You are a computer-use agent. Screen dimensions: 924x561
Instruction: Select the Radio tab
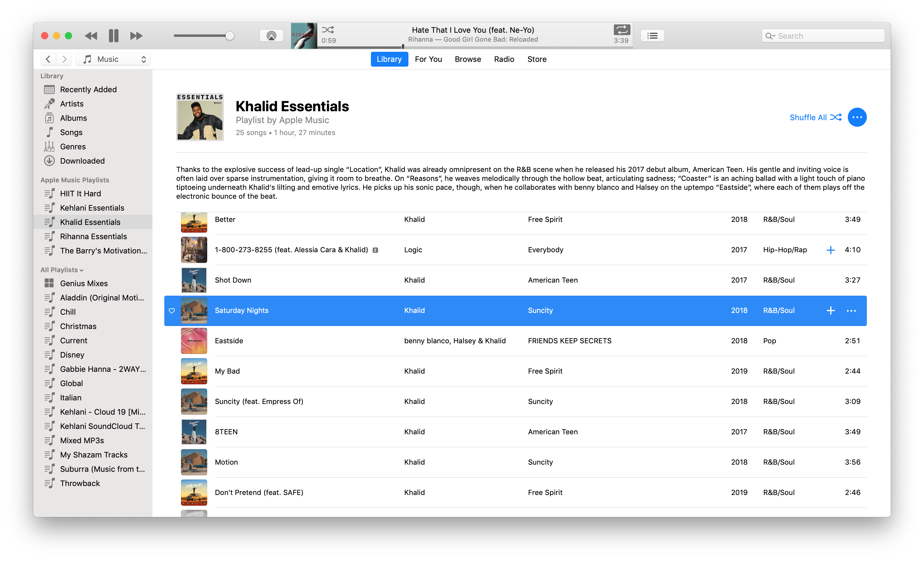[x=504, y=59]
